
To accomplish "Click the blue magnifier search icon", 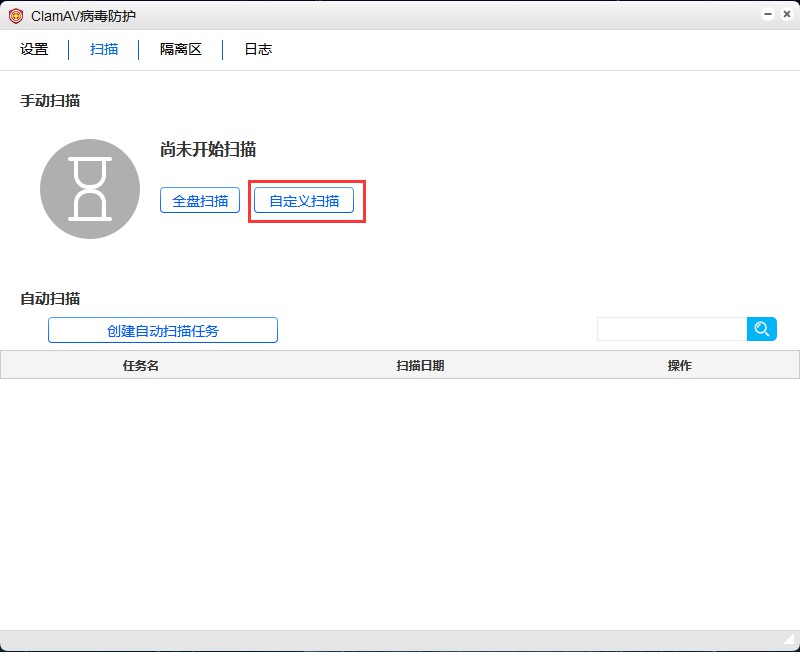I will point(762,329).
